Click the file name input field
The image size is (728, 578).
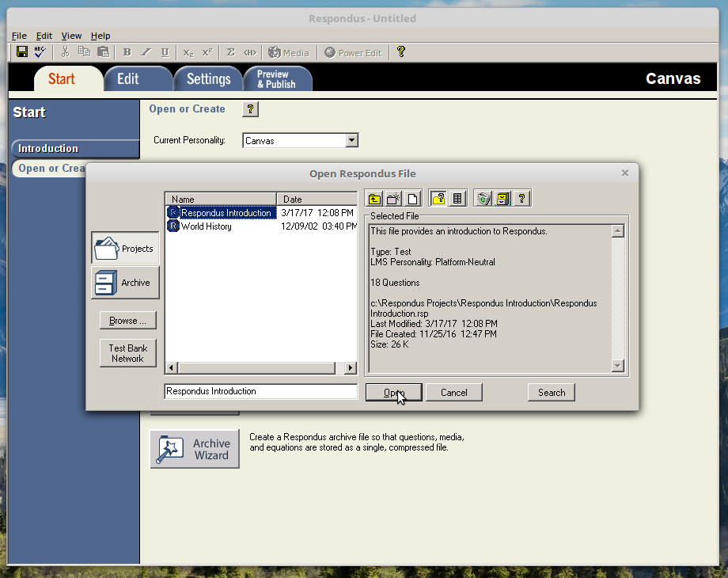(x=261, y=391)
